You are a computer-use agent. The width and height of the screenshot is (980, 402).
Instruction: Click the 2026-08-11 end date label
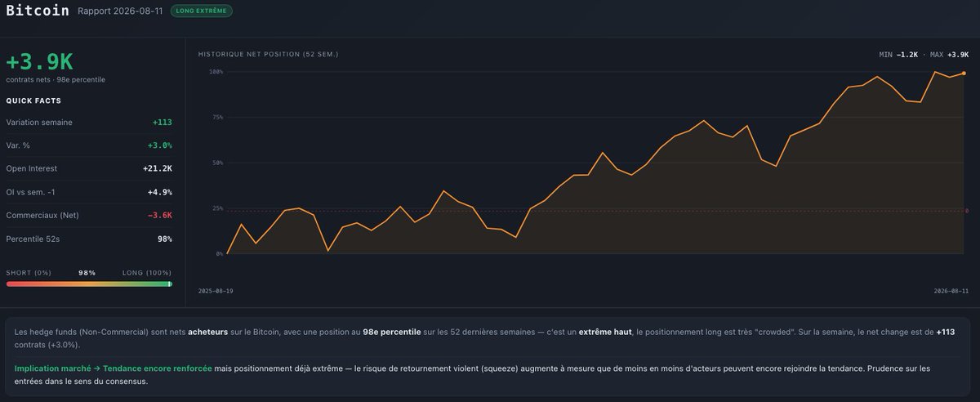coord(951,291)
